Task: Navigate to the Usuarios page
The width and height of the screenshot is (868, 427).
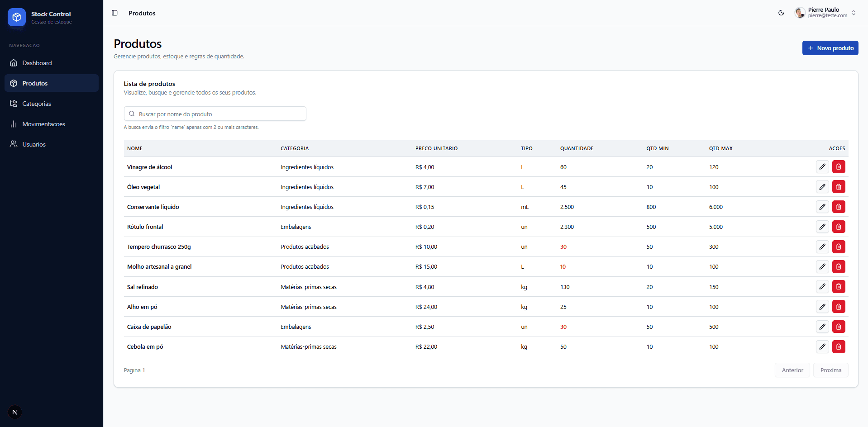Action: [x=34, y=144]
